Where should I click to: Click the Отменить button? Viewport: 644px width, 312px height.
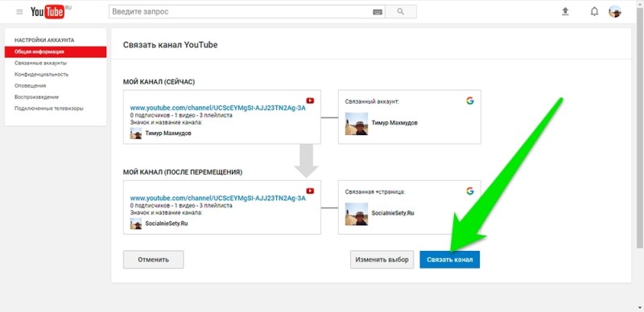[x=153, y=260]
